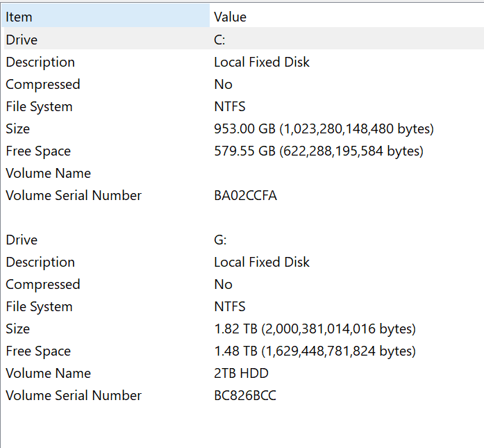Image resolution: width=484 pixels, height=448 pixels.
Task: Click Local Fixed Disk value for drive G:
Action: pos(262,263)
